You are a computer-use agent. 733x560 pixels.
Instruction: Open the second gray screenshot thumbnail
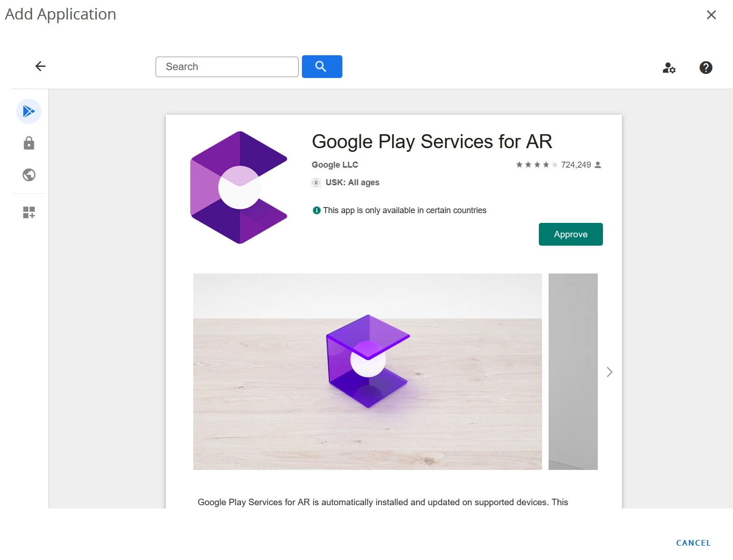tap(573, 371)
